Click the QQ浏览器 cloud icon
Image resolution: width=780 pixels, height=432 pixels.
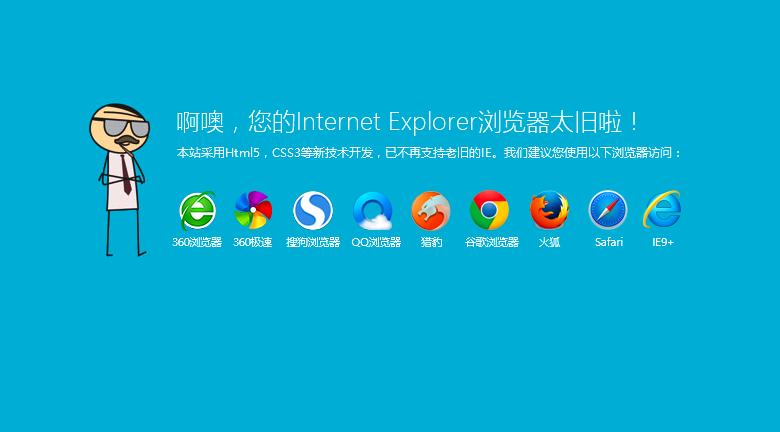[x=373, y=211]
